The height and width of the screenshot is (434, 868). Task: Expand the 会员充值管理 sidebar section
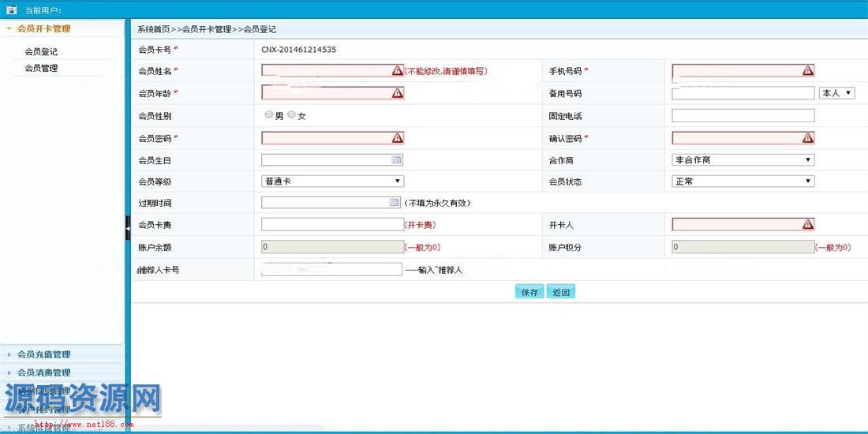43,354
